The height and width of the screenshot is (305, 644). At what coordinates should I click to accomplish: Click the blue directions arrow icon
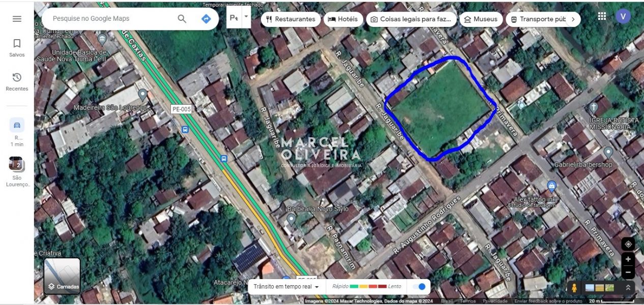[x=206, y=19]
